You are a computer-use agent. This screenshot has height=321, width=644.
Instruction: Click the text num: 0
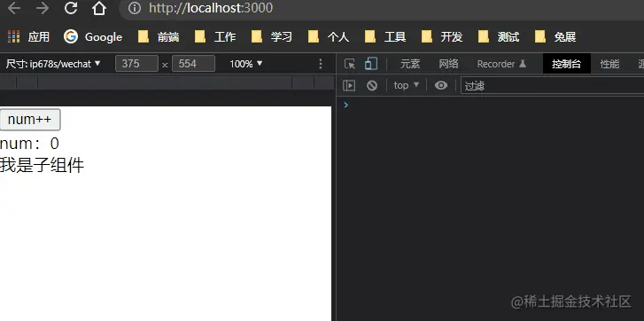point(29,144)
